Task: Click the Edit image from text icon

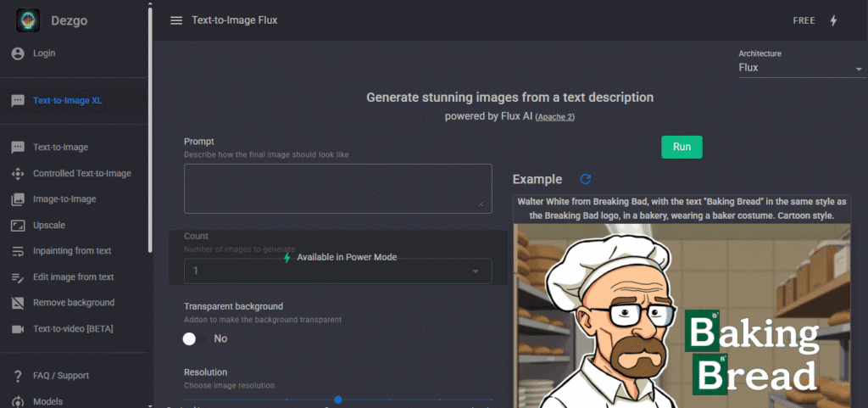Action: pyautogui.click(x=18, y=277)
